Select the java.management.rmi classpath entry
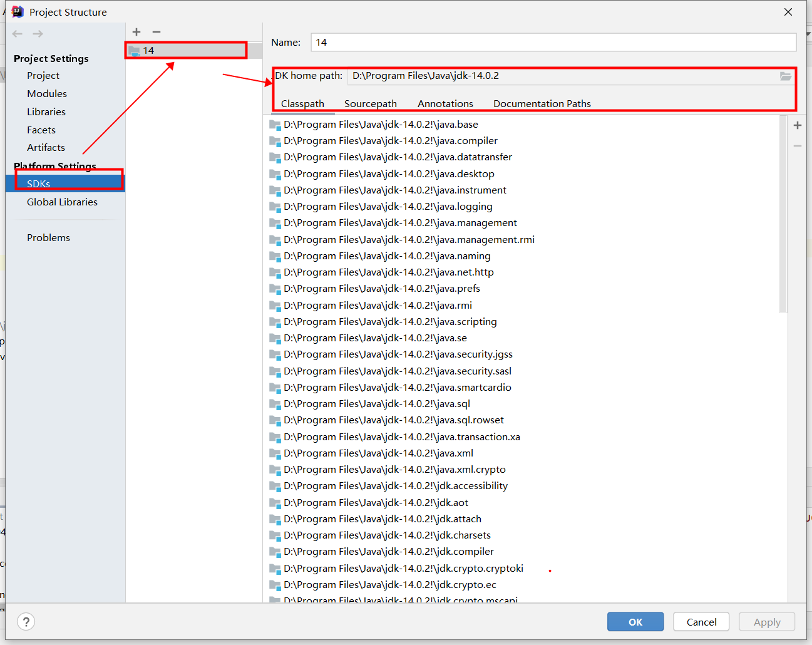812x645 pixels. 402,239
